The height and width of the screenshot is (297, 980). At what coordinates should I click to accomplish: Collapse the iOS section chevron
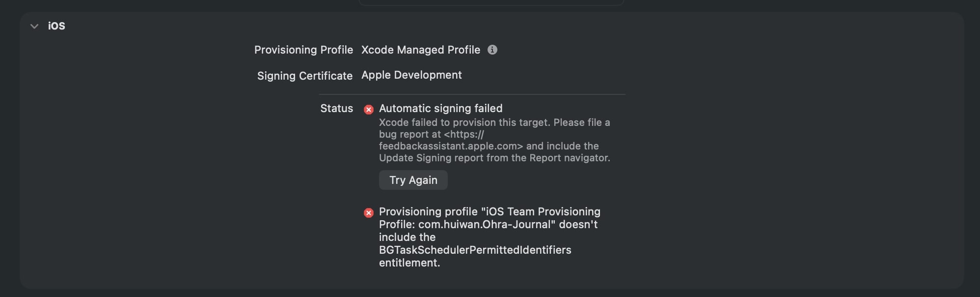(34, 26)
